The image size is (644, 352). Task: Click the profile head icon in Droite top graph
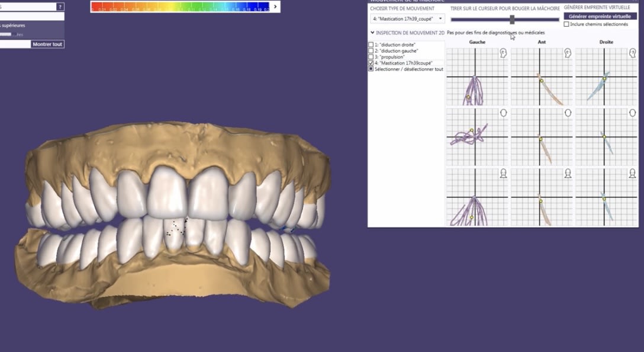coord(632,53)
